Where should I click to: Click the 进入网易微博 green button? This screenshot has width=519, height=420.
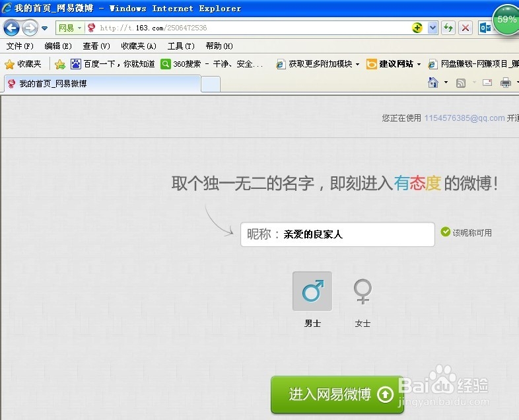[x=337, y=394]
